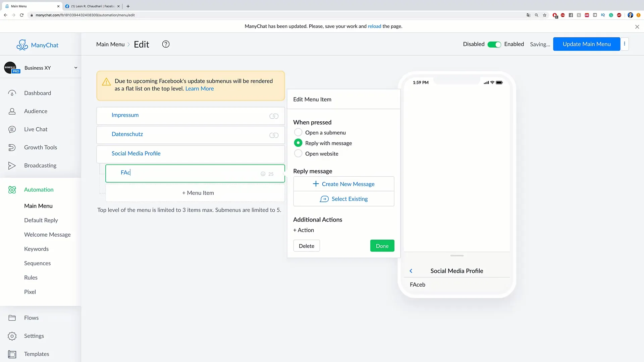Image resolution: width=644 pixels, height=362 pixels.
Task: Click the Templates icon
Action: pos(12,354)
